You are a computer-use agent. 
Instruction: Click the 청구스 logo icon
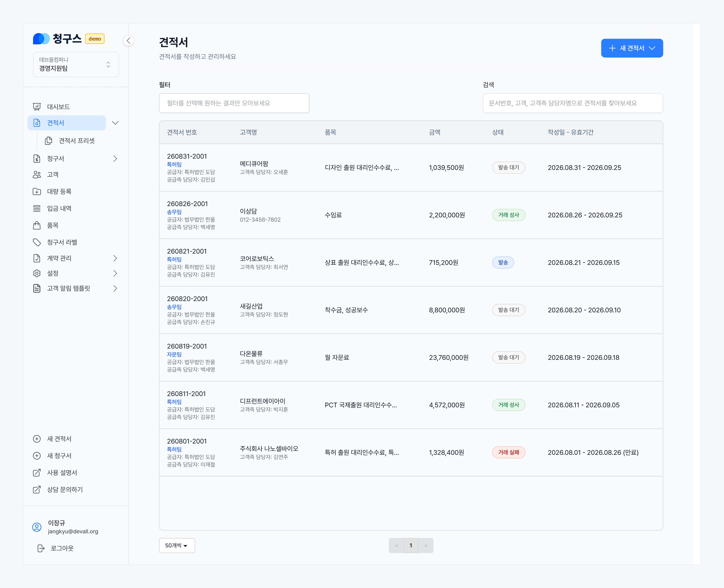click(x=41, y=39)
